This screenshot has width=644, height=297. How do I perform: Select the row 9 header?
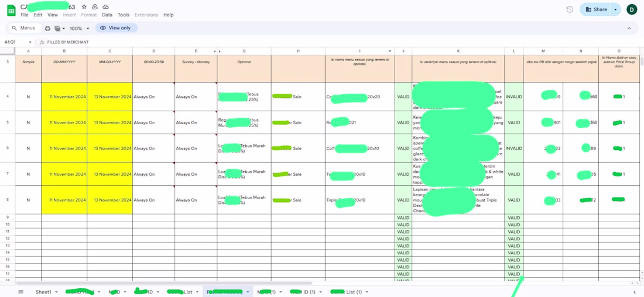click(x=8, y=217)
